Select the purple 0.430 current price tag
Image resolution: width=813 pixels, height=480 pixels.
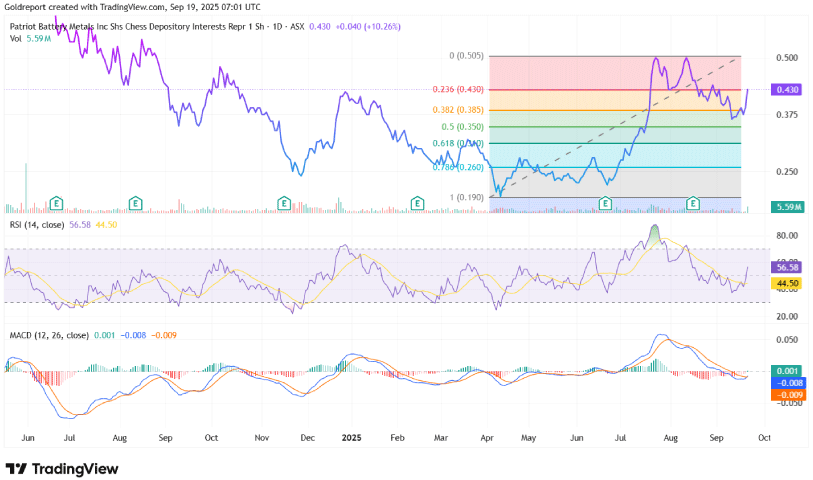786,90
